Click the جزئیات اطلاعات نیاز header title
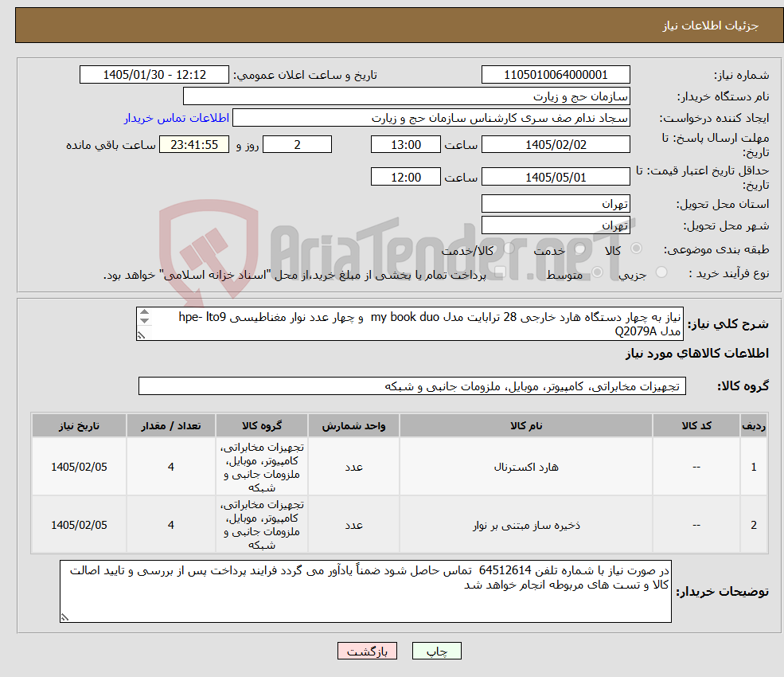 pyautogui.click(x=711, y=25)
